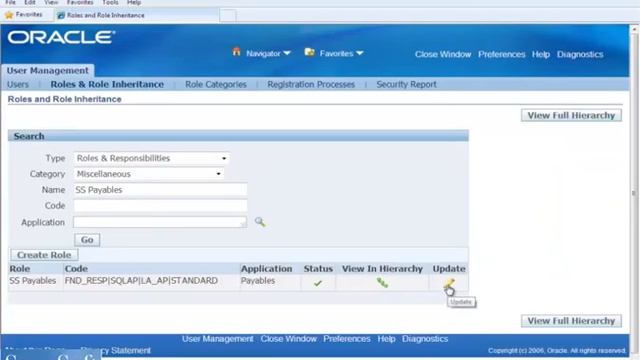Click the View In Hierarchy column header
Screen dimensions: 640x360
(x=382, y=269)
